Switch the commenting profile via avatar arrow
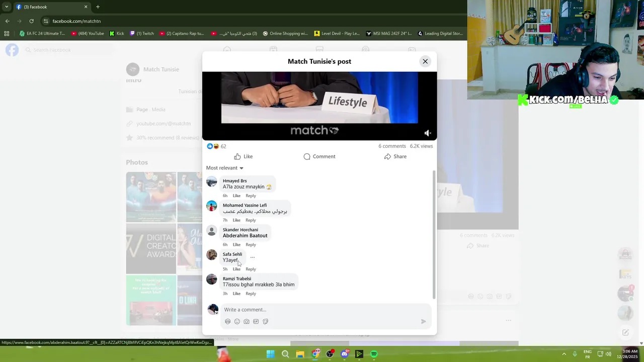This screenshot has width=644, height=362. coord(217,312)
